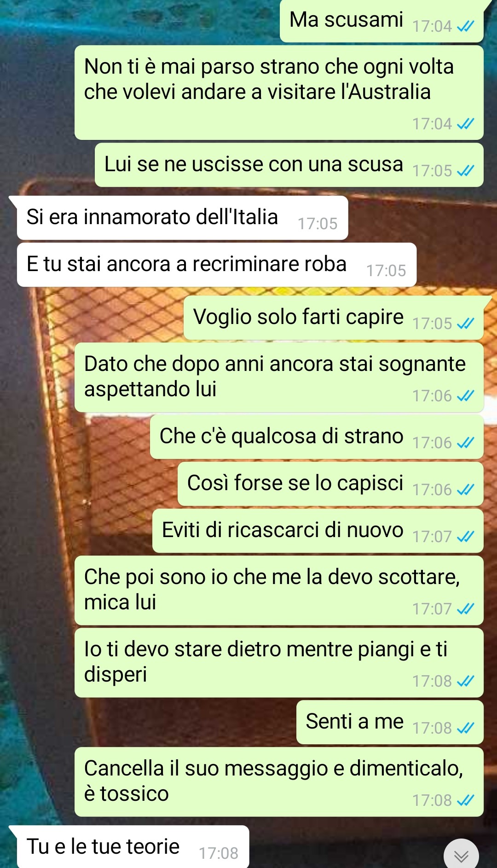Tap chat wallpaper area left of 'Senti a me'
The image size is (497, 868).
pos(147,722)
